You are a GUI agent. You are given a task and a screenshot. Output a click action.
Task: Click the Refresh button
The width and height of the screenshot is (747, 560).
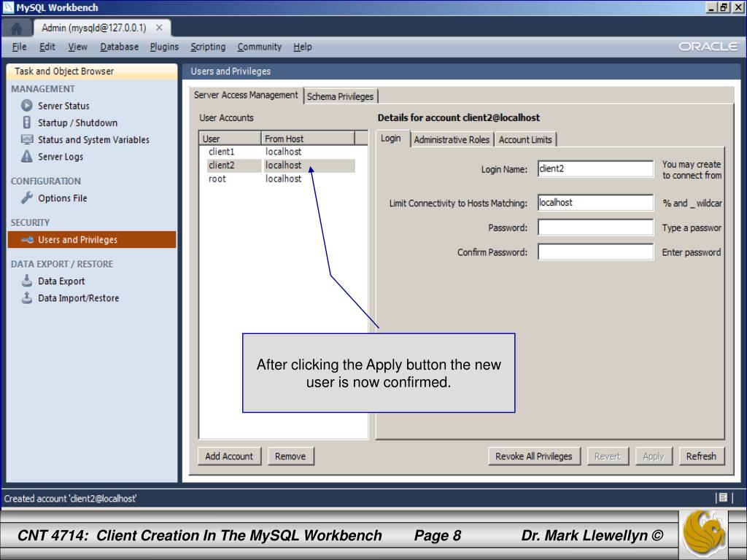click(701, 456)
